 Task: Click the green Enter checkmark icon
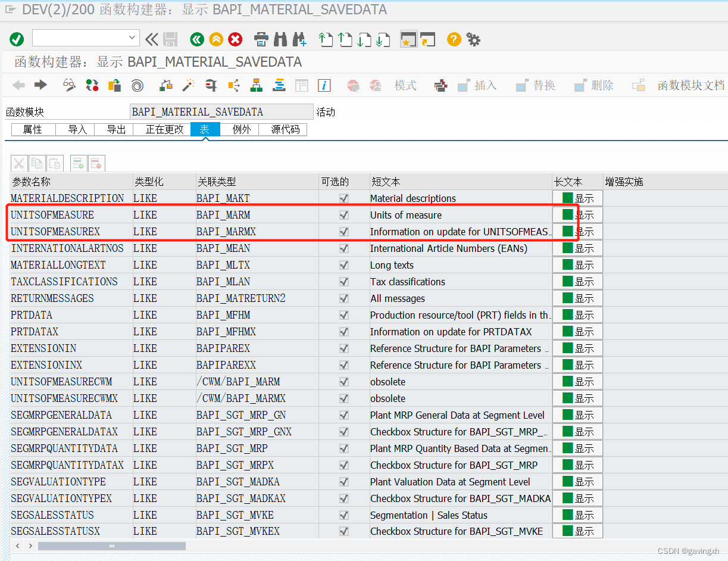pyautogui.click(x=17, y=40)
